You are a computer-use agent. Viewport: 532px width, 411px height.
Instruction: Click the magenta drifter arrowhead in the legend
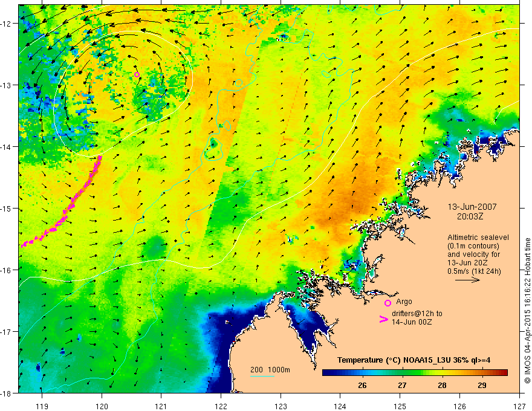pyautogui.click(x=383, y=319)
